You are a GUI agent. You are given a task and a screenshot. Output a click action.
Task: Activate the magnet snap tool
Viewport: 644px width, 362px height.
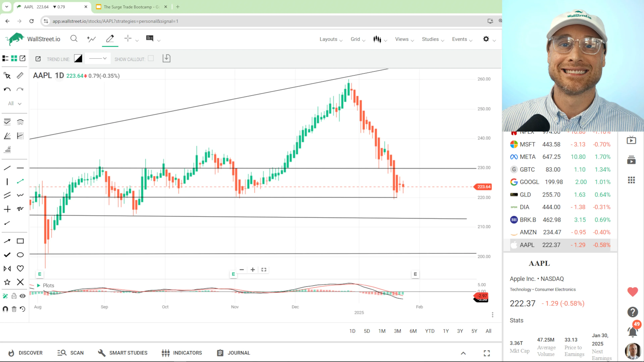(5, 309)
